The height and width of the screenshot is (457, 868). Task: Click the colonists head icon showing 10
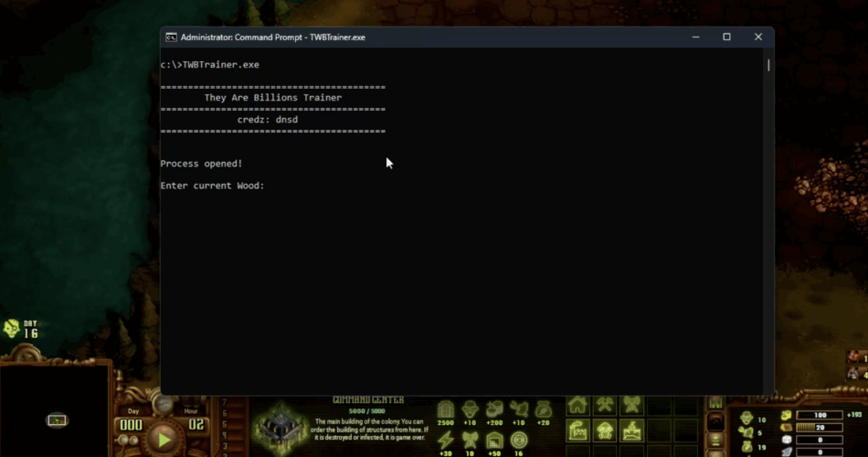point(746,419)
